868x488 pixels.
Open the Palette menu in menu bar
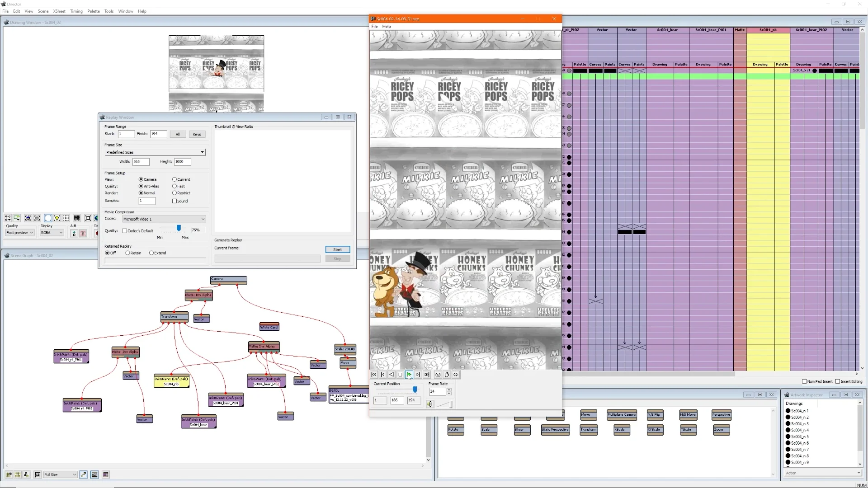[x=93, y=11]
